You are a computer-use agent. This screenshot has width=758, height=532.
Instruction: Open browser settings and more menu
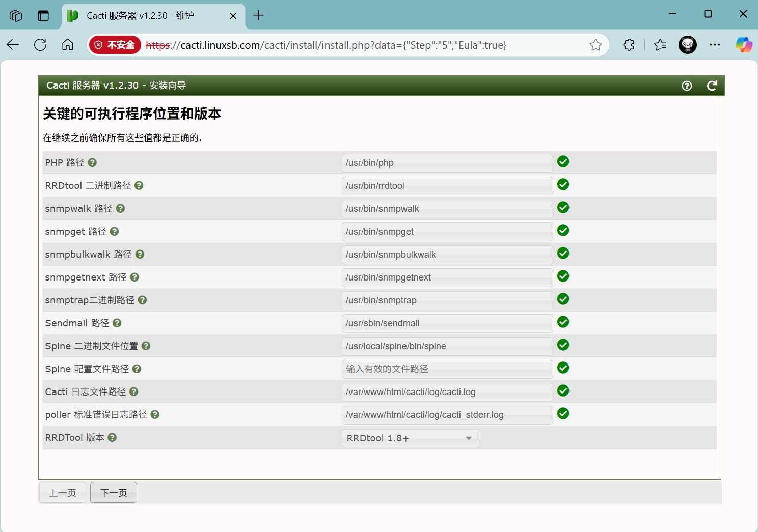[715, 45]
